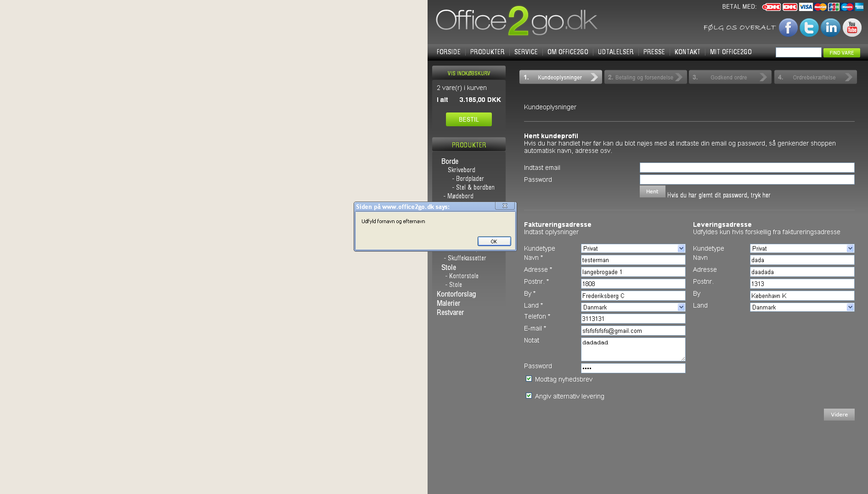Click the Visa payment card icon
868x494 pixels.
click(806, 7)
